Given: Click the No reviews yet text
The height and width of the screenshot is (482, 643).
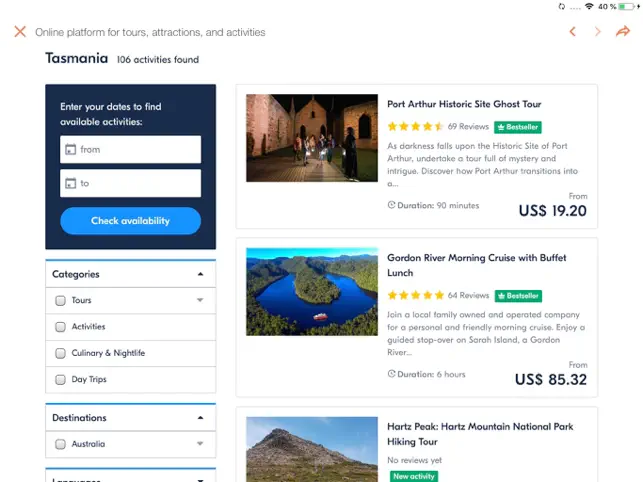Looking at the screenshot, I should pyautogui.click(x=414, y=460).
